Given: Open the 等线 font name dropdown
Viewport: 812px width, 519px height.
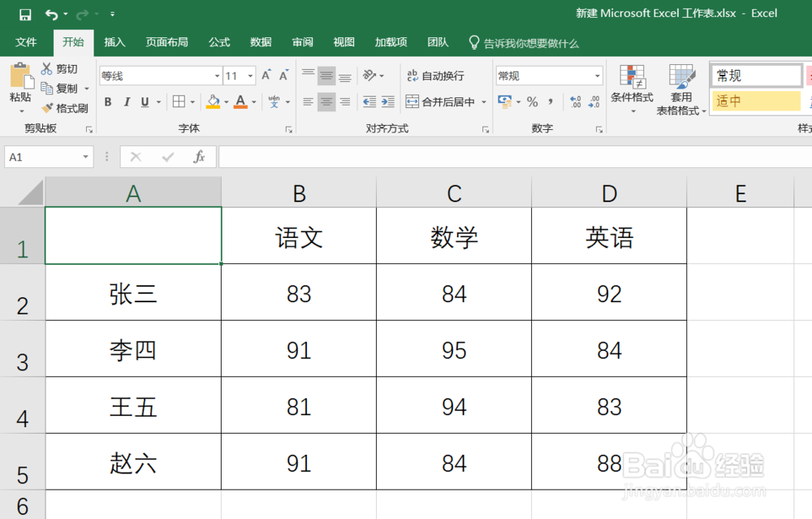Looking at the screenshot, I should [217, 76].
